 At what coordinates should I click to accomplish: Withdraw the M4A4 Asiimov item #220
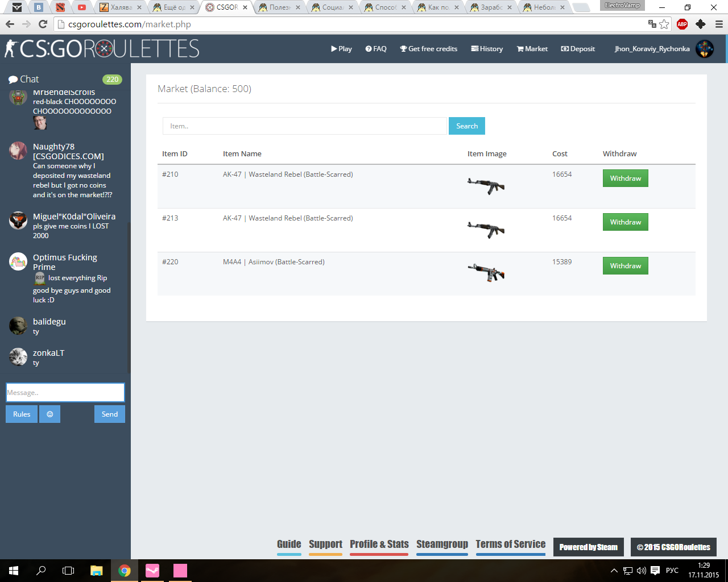click(626, 266)
